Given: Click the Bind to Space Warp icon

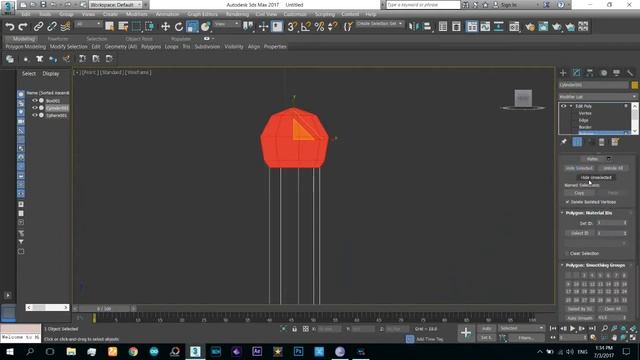Looking at the screenshot, I should [x=65, y=27].
